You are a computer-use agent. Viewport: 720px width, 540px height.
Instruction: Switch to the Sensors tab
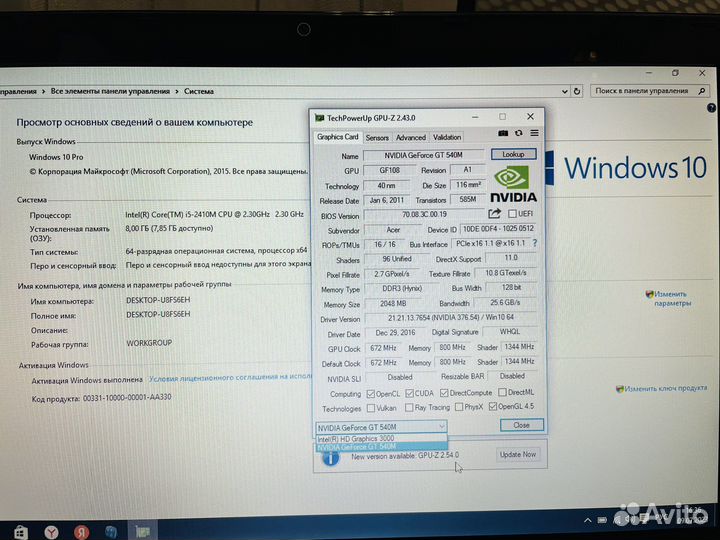click(x=377, y=138)
